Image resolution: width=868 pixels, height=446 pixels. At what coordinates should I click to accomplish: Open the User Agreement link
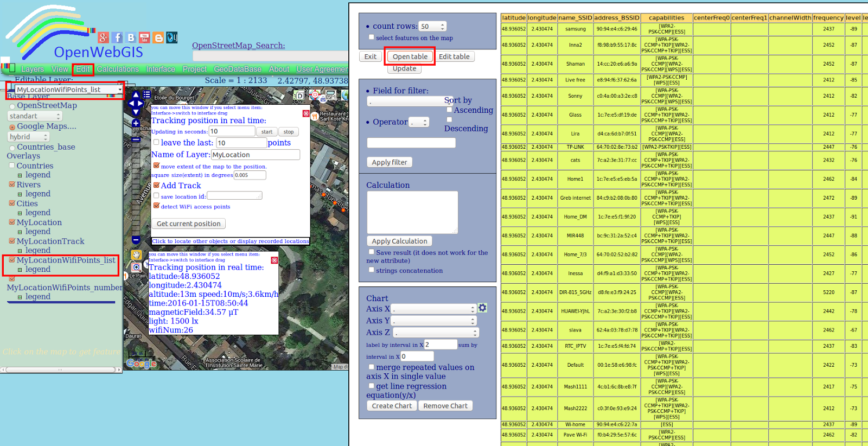(322, 69)
